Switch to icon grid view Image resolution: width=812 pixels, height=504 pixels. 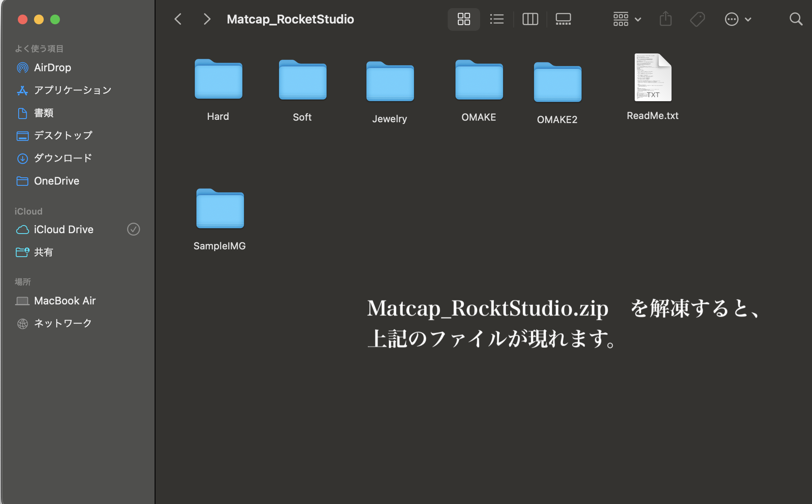(x=463, y=19)
